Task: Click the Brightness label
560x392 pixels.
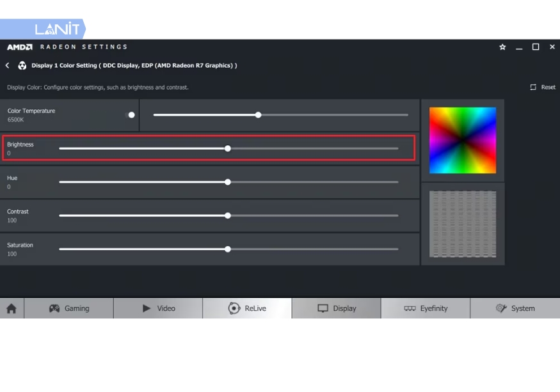Action: coord(20,145)
